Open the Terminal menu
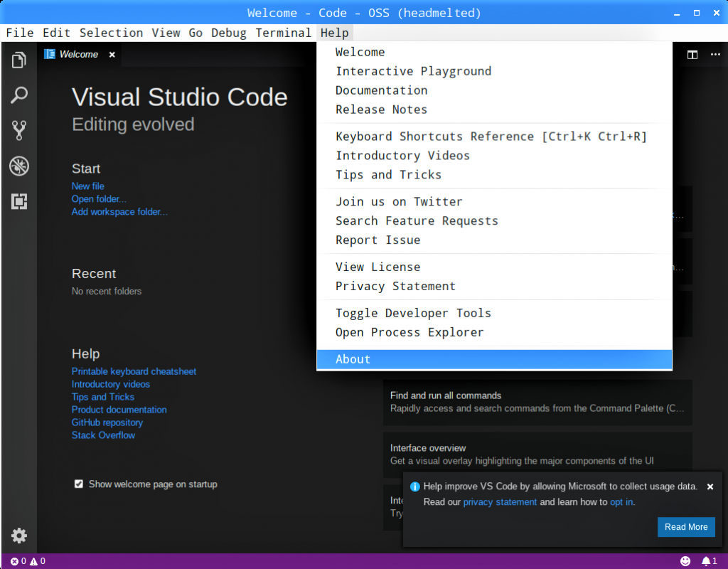Image resolution: width=728 pixels, height=569 pixels. click(283, 33)
